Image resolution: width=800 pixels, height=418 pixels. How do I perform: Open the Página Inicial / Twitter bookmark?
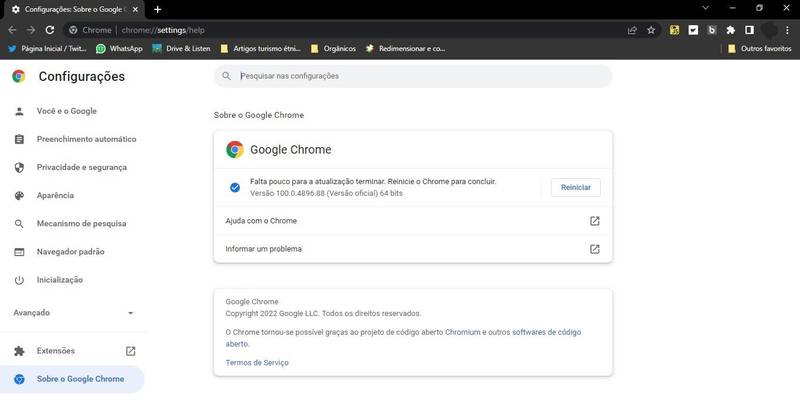point(47,48)
